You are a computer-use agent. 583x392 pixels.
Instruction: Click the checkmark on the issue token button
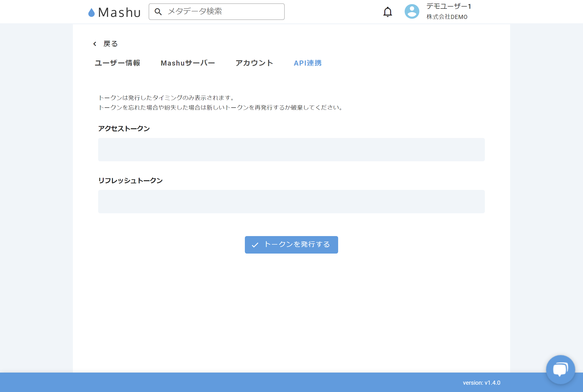pyautogui.click(x=255, y=245)
